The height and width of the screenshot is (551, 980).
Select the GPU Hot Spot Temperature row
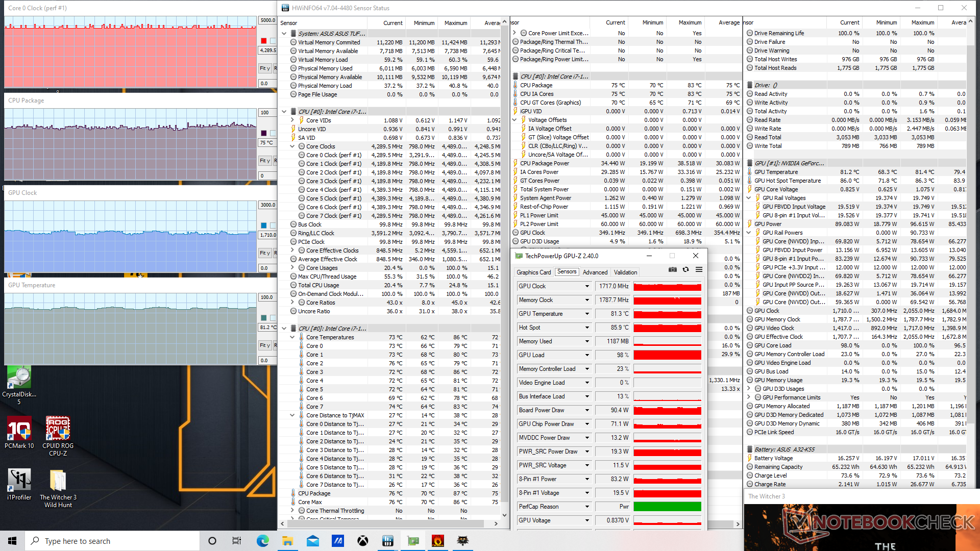(x=855, y=181)
